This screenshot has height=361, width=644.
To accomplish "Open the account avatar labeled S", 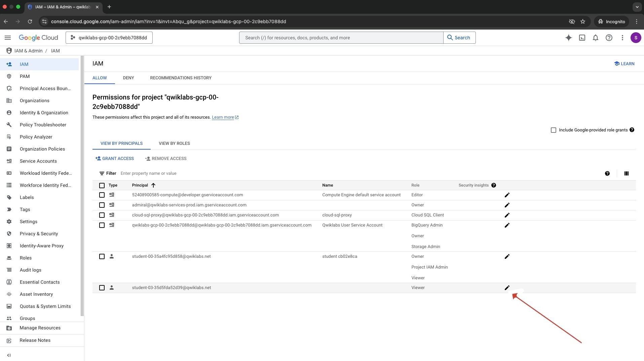I will pos(636,38).
